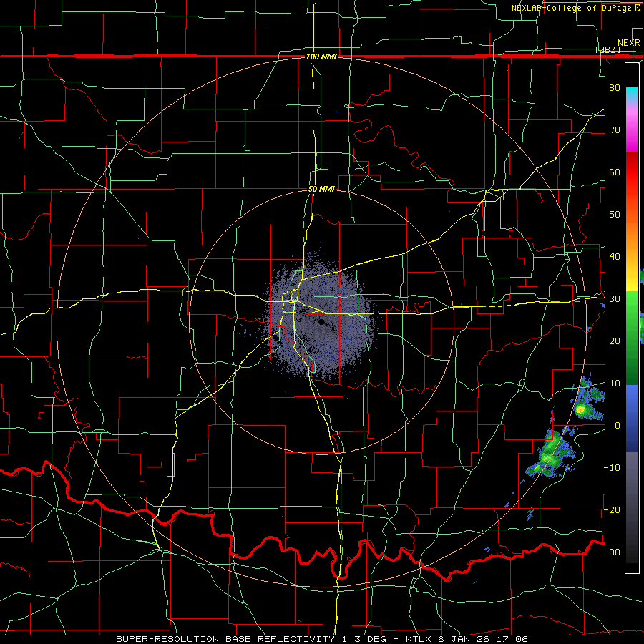Click the 50 NMI range ring label
The height and width of the screenshot is (644, 644).
(x=321, y=190)
